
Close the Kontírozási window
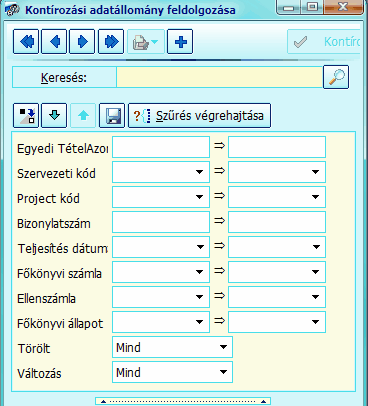(x=343, y=7)
